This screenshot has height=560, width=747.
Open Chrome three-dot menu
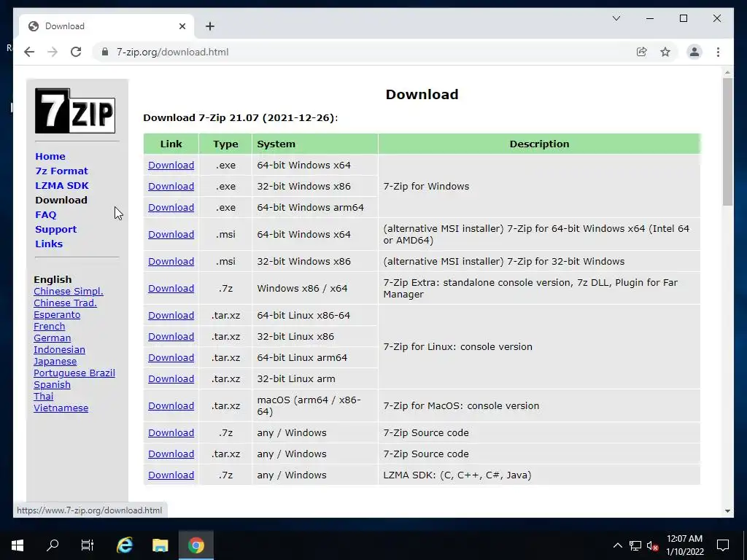tap(718, 52)
